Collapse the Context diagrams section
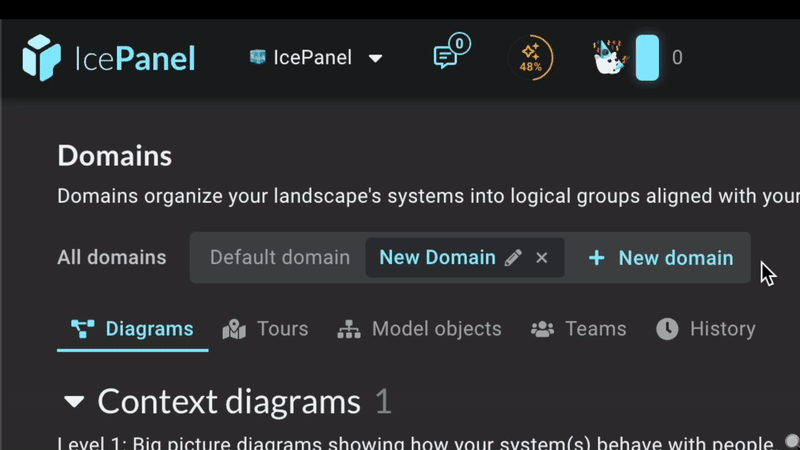Viewport: 800px width, 450px height. point(74,402)
